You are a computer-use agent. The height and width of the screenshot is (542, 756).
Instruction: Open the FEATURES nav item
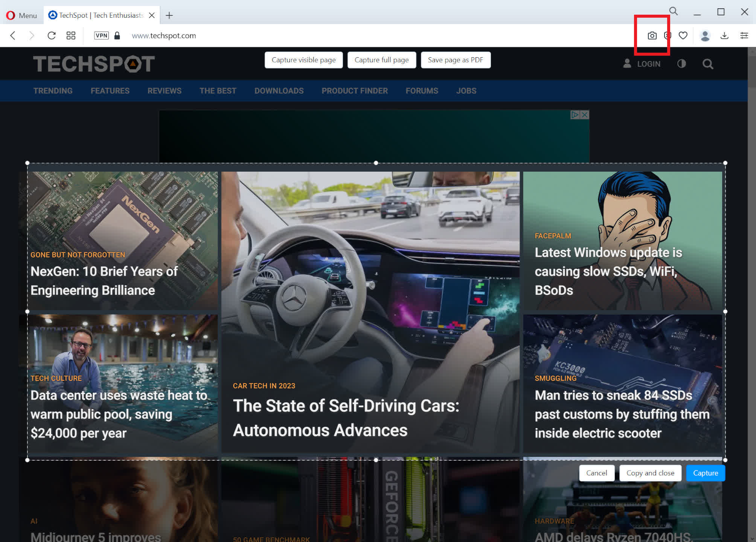point(110,91)
